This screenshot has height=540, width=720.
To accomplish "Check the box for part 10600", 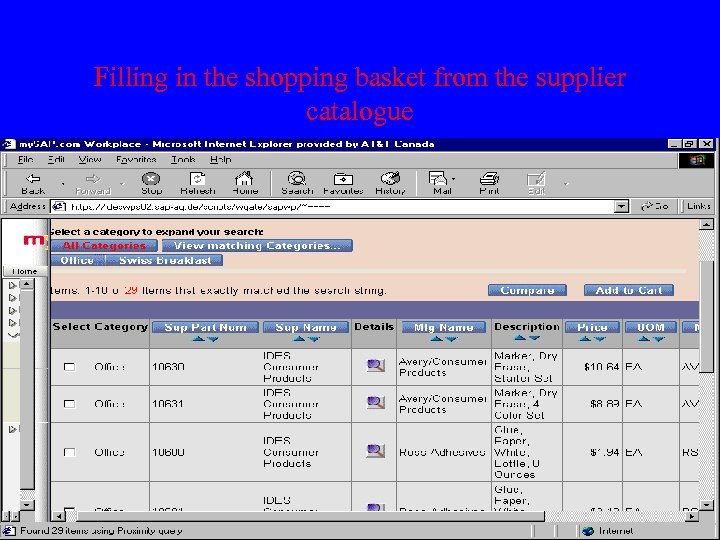I will tap(69, 452).
